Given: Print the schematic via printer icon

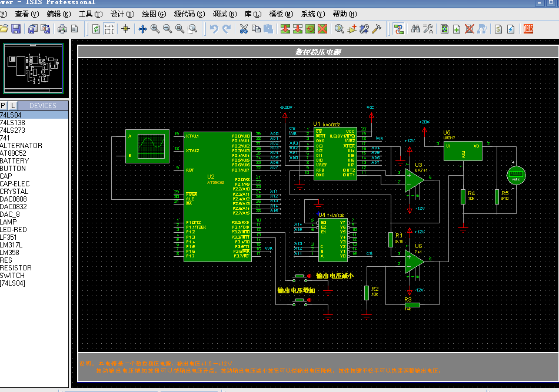Looking at the screenshot, I should [x=62, y=29].
